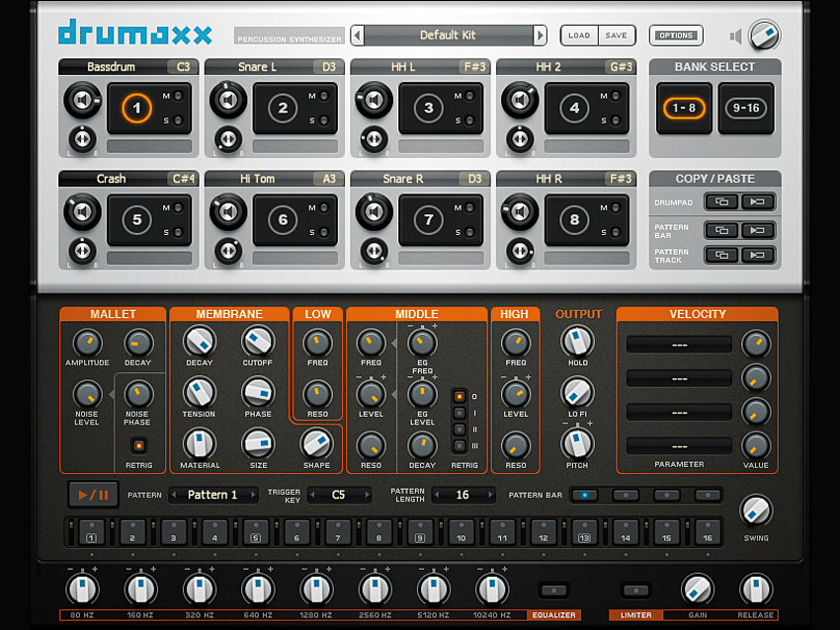Toggle the Limiter on/off switch
This screenshot has width=840, height=630.
636,591
